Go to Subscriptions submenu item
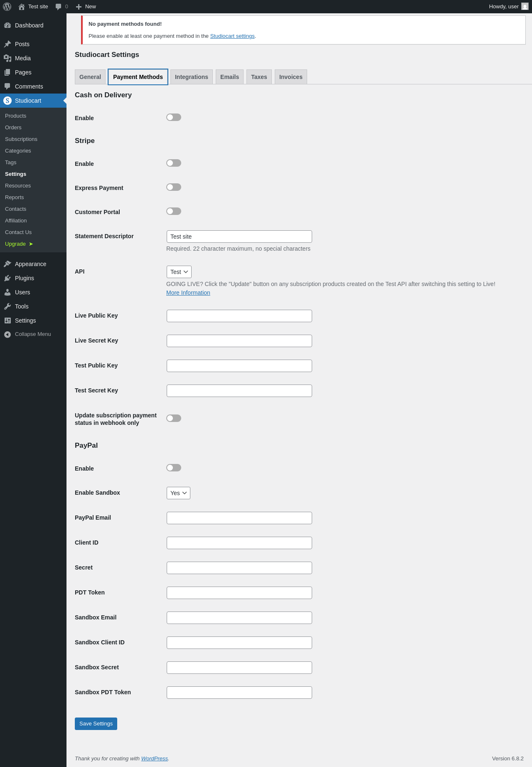The image size is (532, 767). click(x=21, y=139)
